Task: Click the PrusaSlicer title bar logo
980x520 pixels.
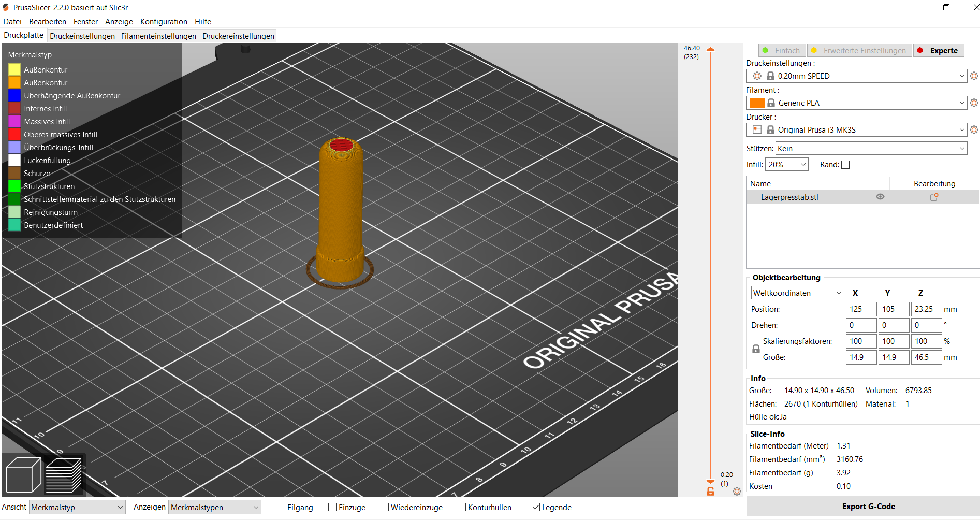Action: (x=6, y=7)
